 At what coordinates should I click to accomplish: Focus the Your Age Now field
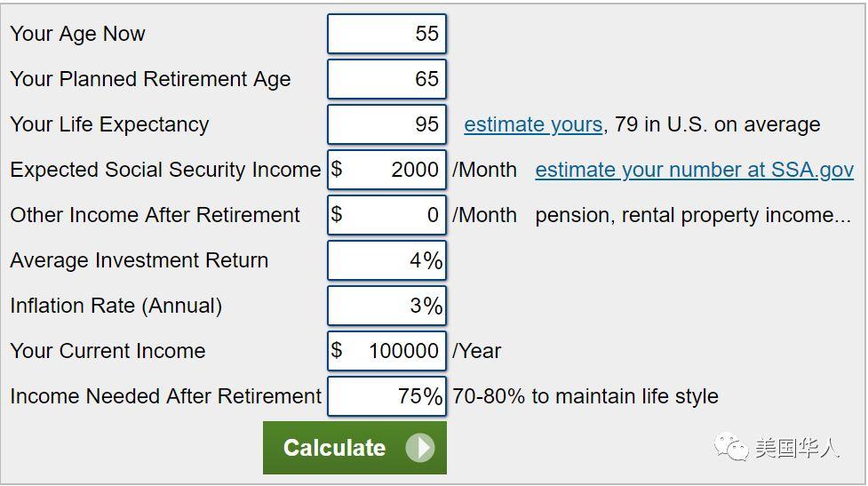click(386, 34)
